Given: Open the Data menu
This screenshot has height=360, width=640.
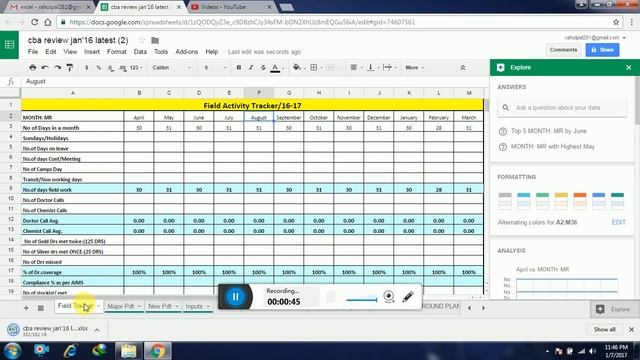Looking at the screenshot, I should (140, 52).
